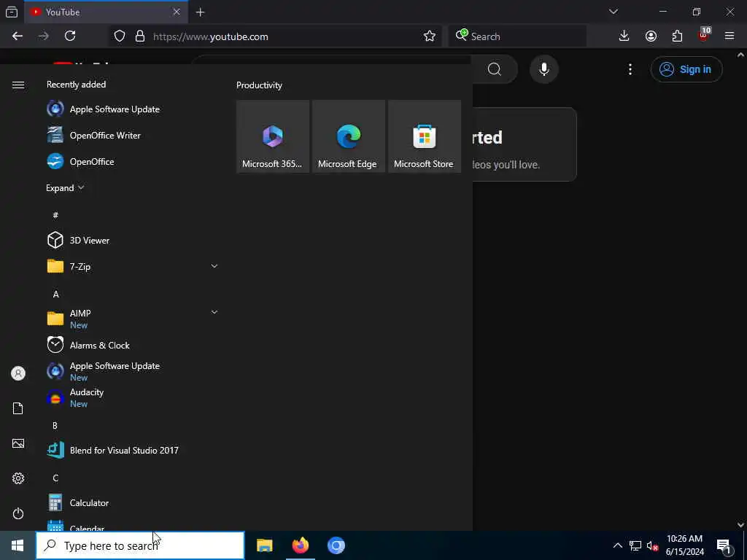This screenshot has height=560, width=747.
Task: Open the Action Center notifications
Action: (x=724, y=545)
